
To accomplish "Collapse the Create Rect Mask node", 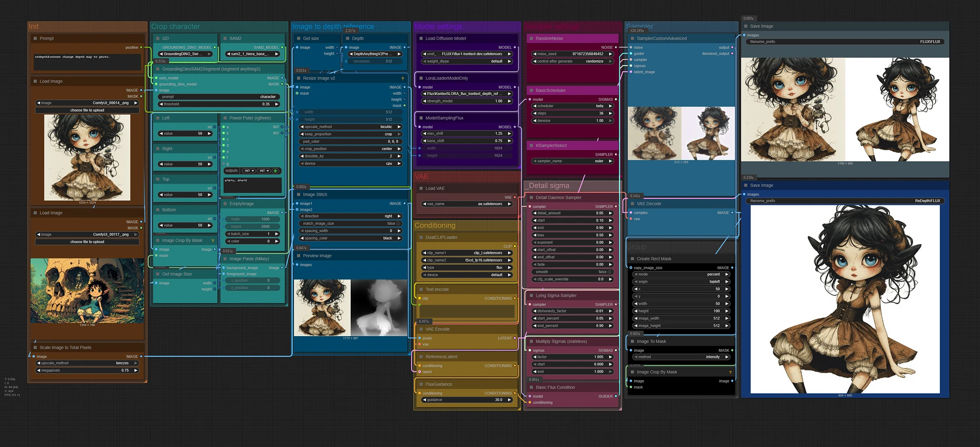I will point(633,259).
